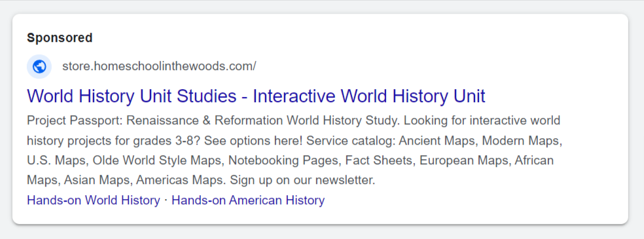Click the bold Sponsored label

point(60,38)
